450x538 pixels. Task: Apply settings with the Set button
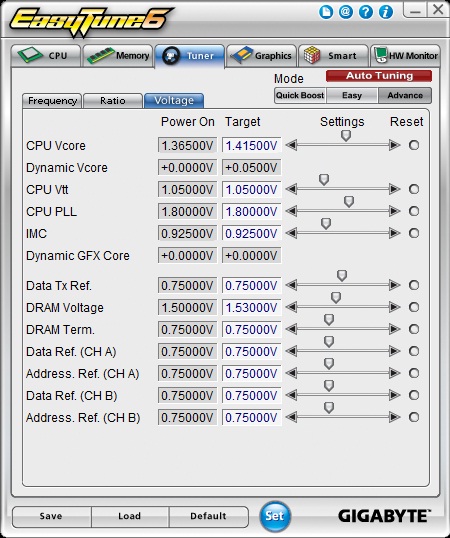(275, 516)
